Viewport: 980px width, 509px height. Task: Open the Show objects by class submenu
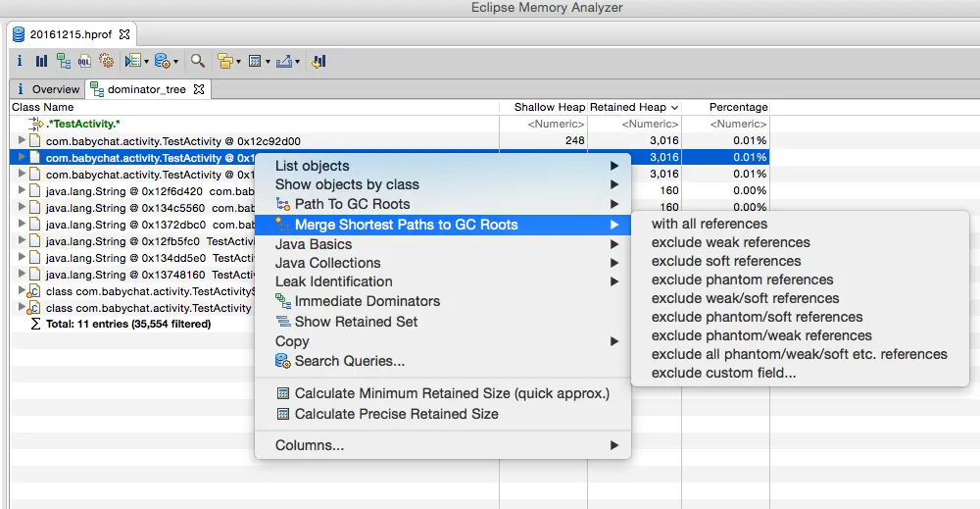tap(443, 184)
